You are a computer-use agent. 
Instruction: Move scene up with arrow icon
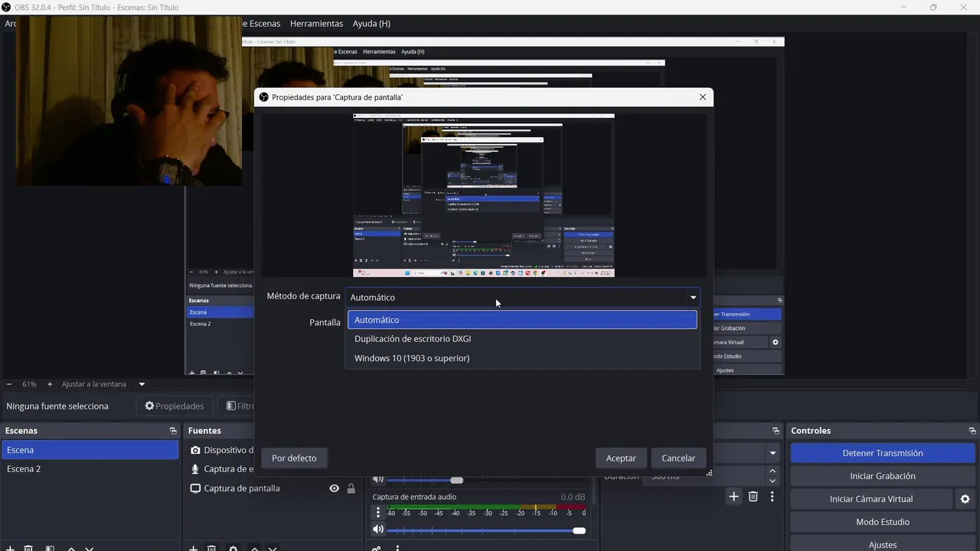coord(71,548)
